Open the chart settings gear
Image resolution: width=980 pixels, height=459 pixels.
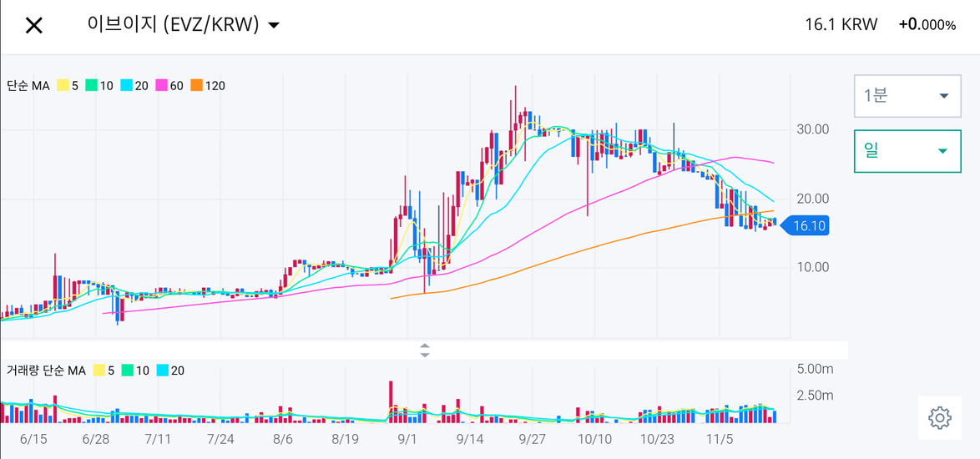click(939, 417)
